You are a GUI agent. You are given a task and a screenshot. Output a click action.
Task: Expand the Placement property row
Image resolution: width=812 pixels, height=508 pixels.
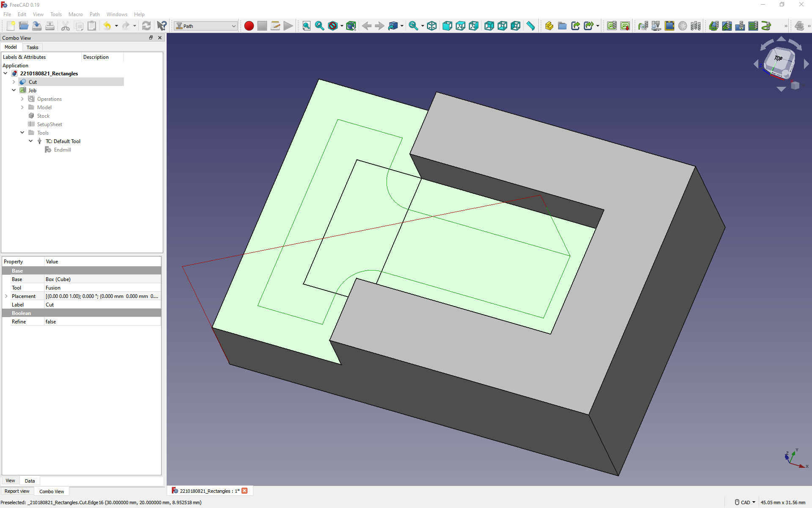6,296
